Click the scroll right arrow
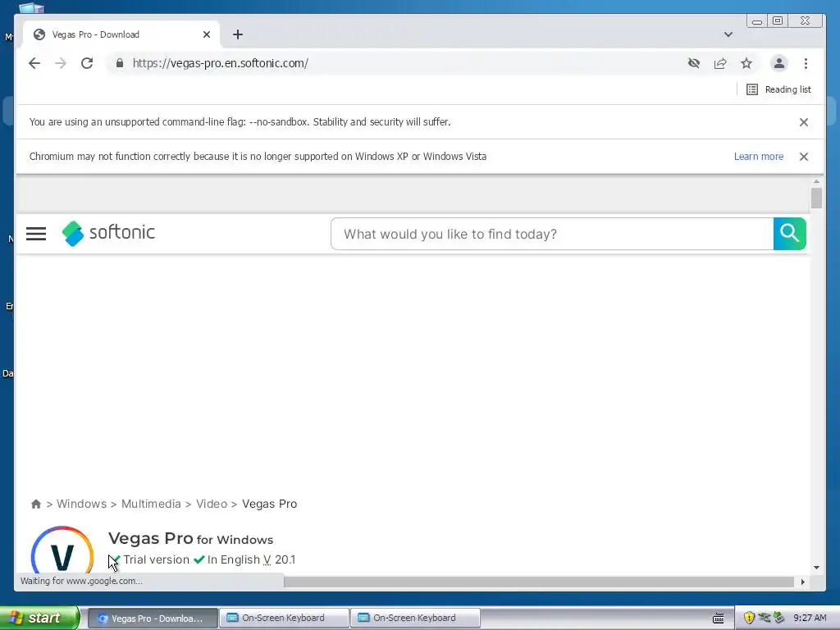The width and height of the screenshot is (840, 630). pos(802,582)
